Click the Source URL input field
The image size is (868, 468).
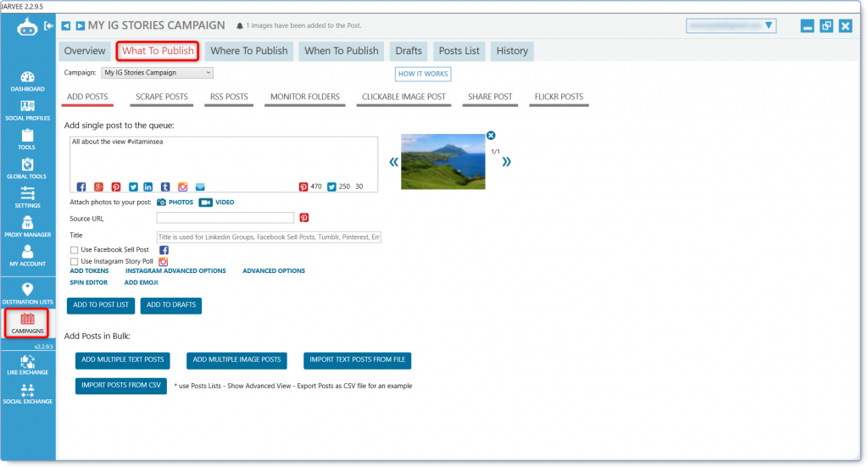(225, 218)
